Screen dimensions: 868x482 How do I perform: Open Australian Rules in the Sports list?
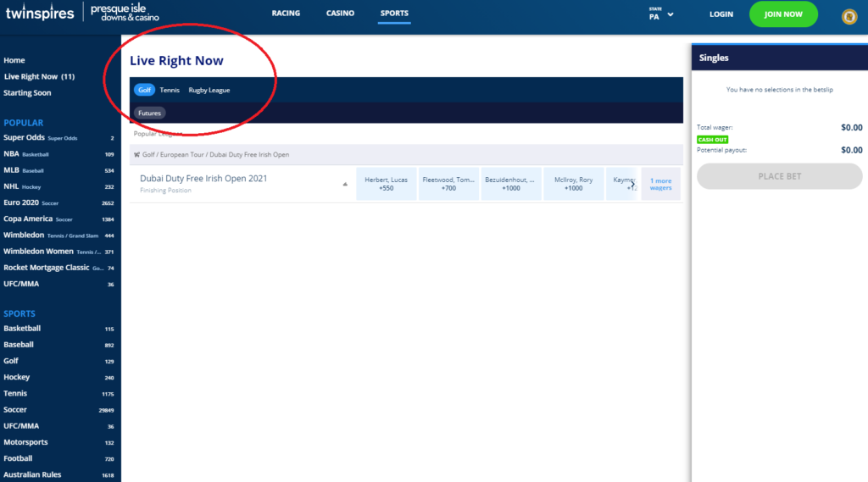click(58, 475)
